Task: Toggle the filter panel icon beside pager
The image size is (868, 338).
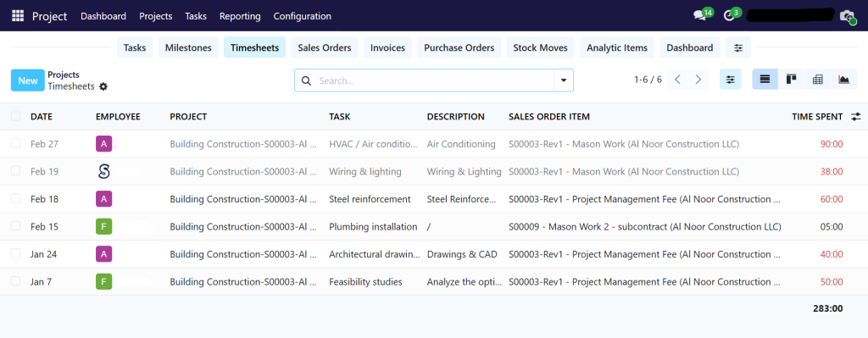Action: [731, 80]
